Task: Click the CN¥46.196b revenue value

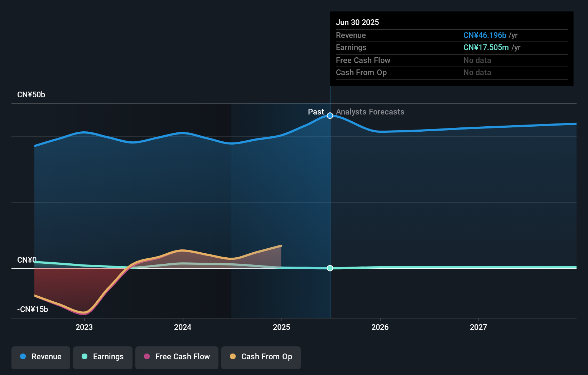Action: coord(485,35)
